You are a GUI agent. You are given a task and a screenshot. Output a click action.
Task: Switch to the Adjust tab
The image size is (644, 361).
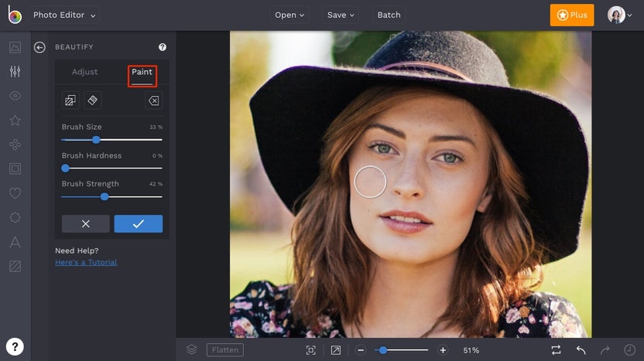click(x=85, y=72)
